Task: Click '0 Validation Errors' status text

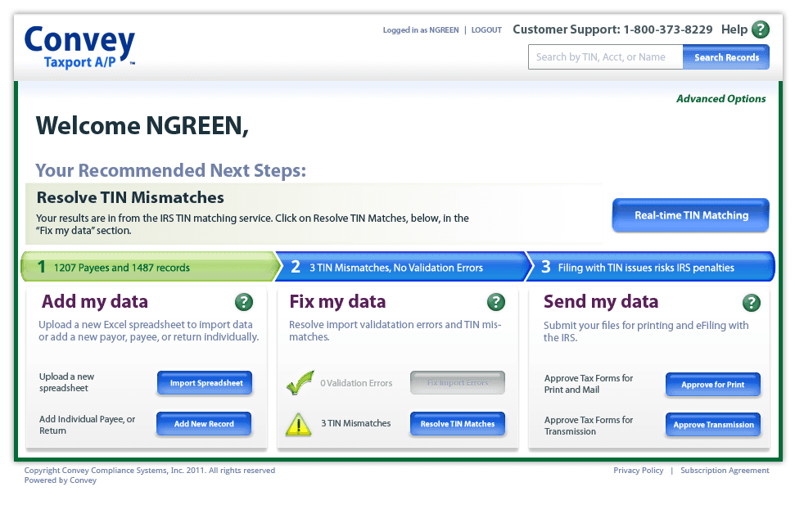Action: (x=356, y=383)
